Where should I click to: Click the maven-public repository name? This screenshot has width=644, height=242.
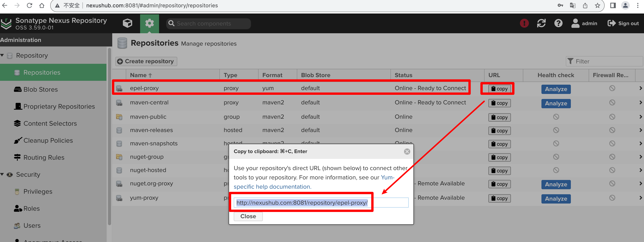click(x=148, y=117)
